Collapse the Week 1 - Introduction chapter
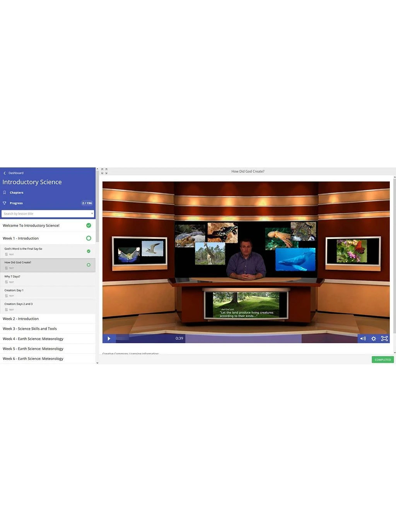Screen dimensions: 396x532 coord(48,238)
